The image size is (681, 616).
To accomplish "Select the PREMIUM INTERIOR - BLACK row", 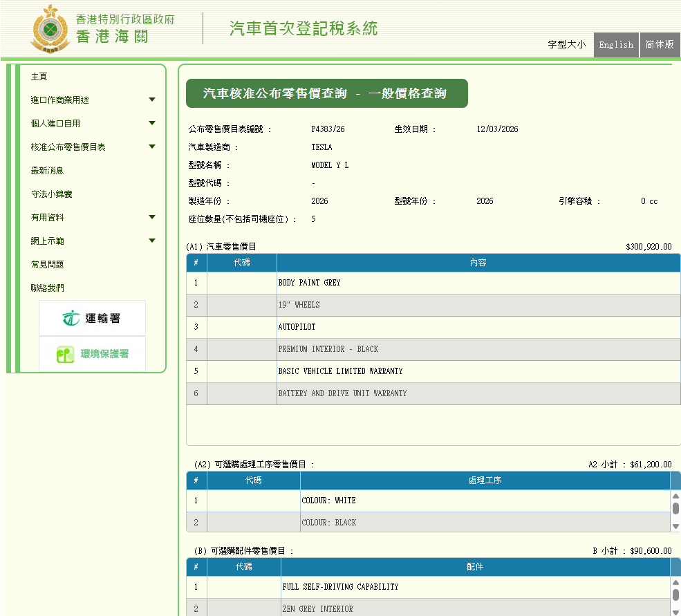I will click(433, 349).
